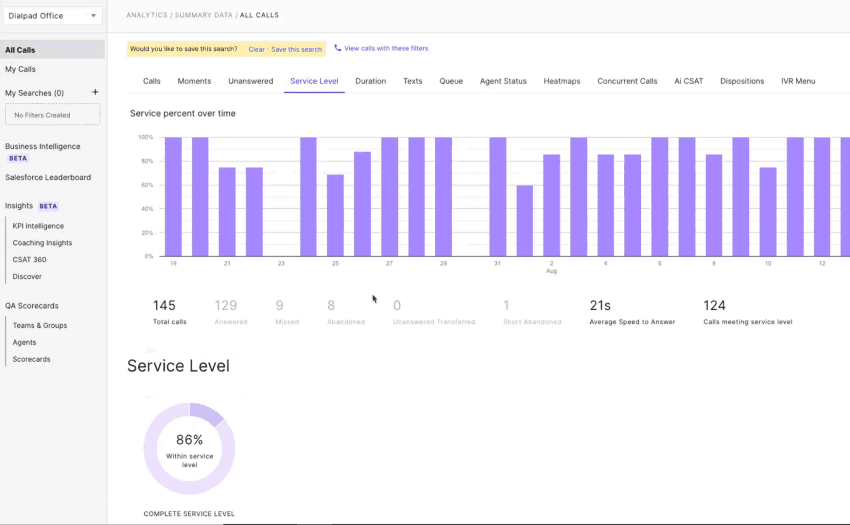Screen dimensions: 850x525
Task: Click the 86% service level donut chart
Action: (x=189, y=447)
